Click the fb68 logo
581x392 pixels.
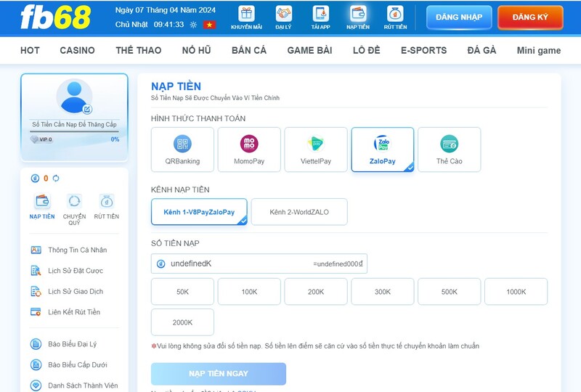(56, 17)
